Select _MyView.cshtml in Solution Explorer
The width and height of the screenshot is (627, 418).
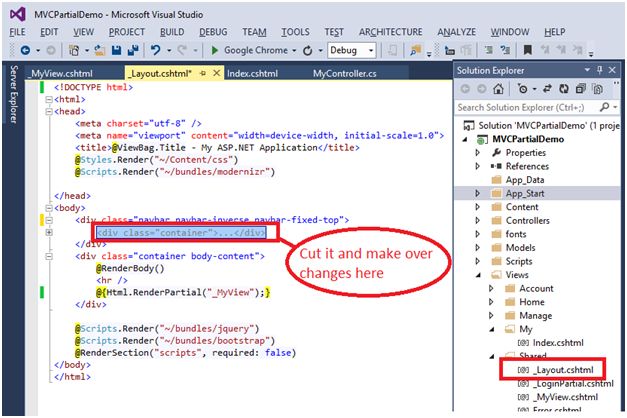[567, 397]
